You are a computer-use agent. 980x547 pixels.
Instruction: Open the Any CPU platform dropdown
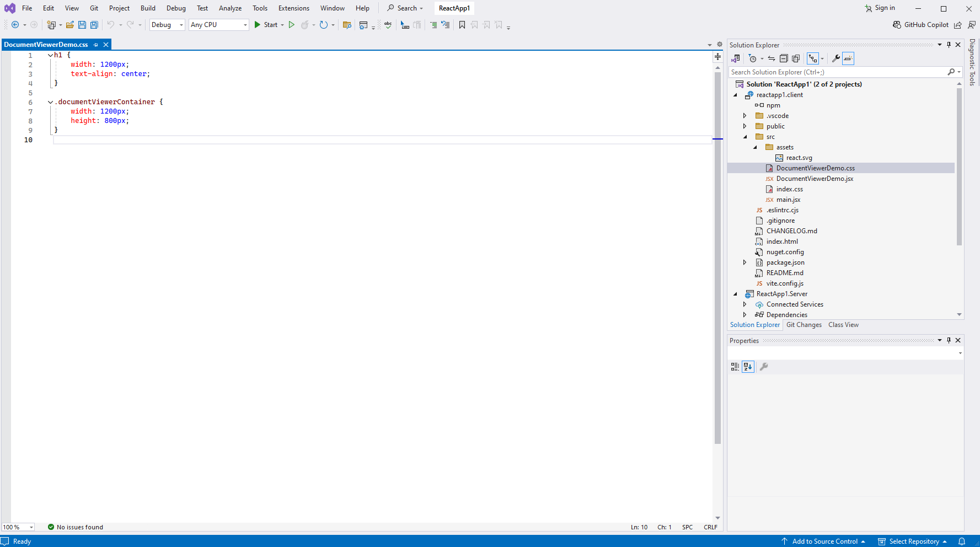219,25
